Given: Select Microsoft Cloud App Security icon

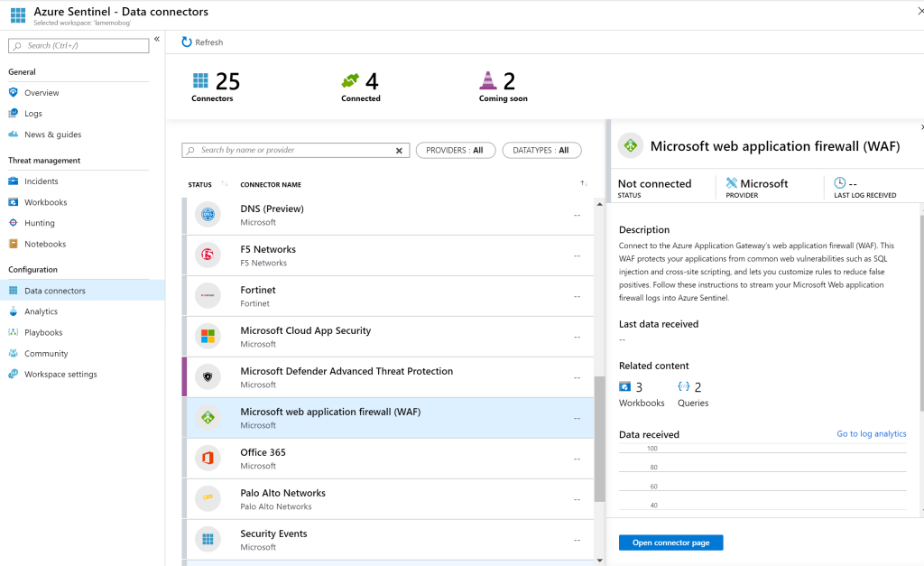Looking at the screenshot, I should [208, 336].
